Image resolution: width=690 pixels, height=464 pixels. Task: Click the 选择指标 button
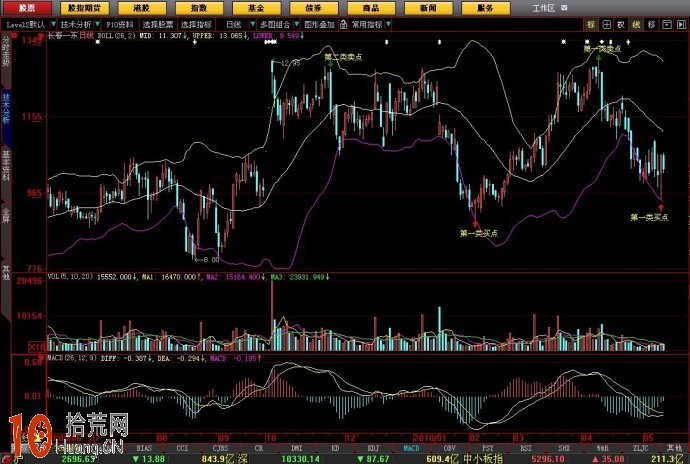tap(196, 25)
